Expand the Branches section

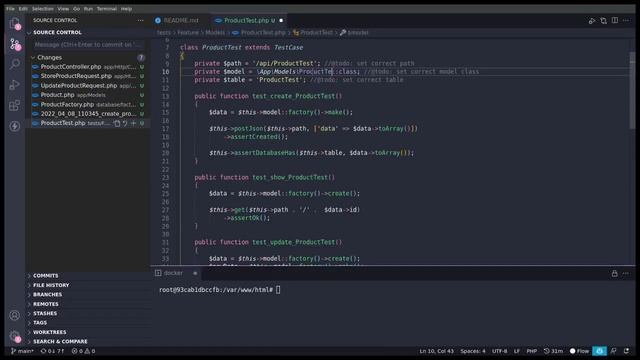click(x=88, y=294)
